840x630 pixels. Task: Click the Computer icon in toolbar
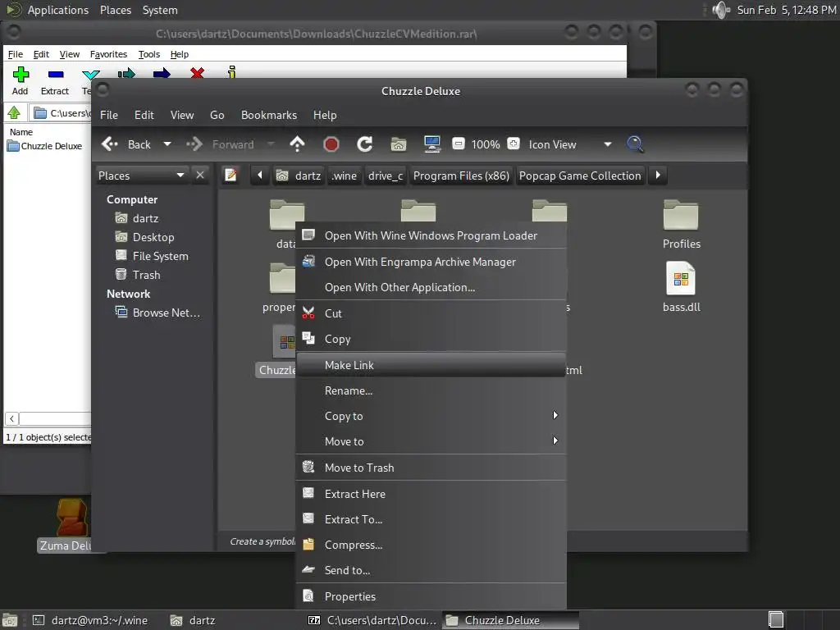pyautogui.click(x=431, y=144)
